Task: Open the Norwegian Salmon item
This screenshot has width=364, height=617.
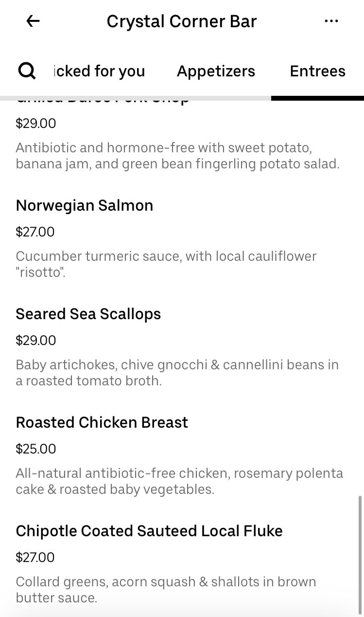Action: point(85,205)
